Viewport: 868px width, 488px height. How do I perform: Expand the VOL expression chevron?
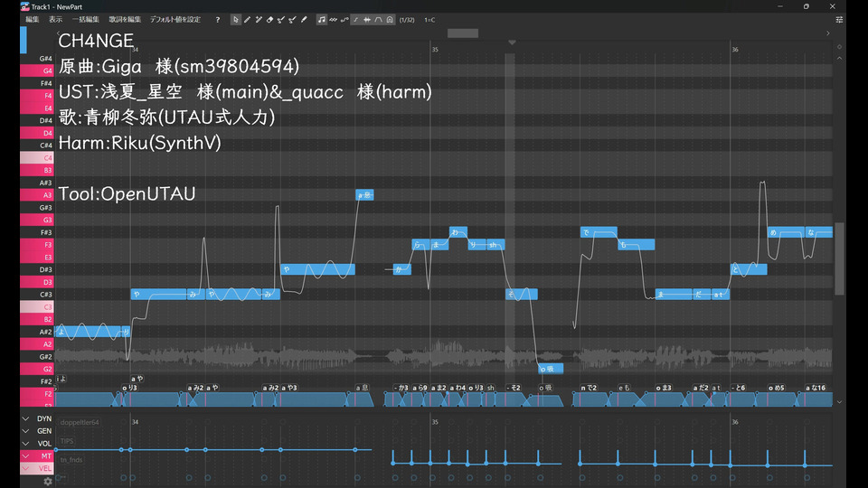point(25,444)
